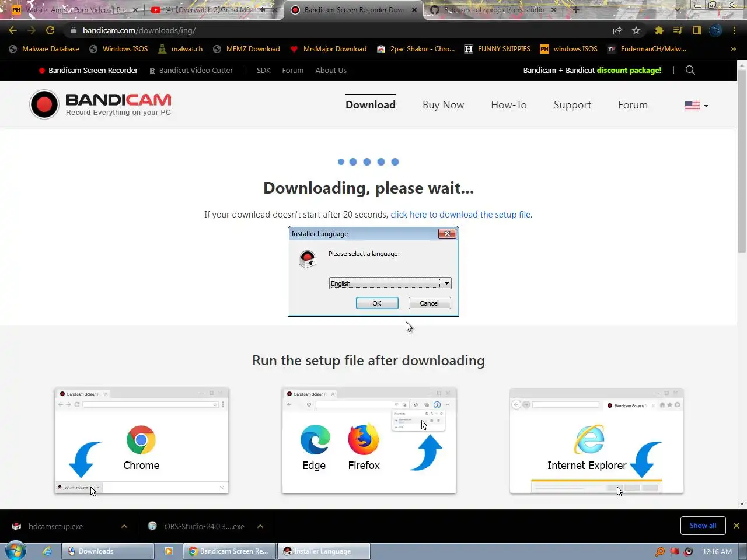The width and height of the screenshot is (747, 560).
Task: Click the page vertical scrollbar thumb
Action: (x=742, y=160)
